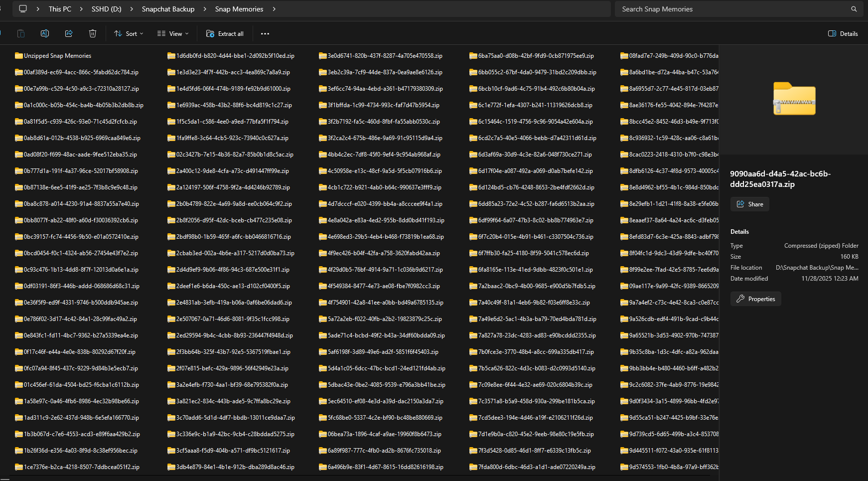Expand the chevron after Snap Memories breadcrumb

274,8
